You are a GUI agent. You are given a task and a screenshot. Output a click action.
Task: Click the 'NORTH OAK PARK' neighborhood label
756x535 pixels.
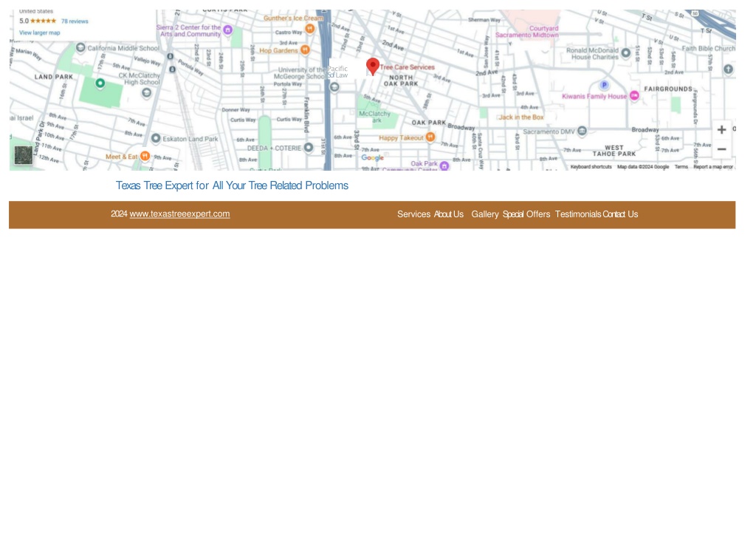pos(401,81)
